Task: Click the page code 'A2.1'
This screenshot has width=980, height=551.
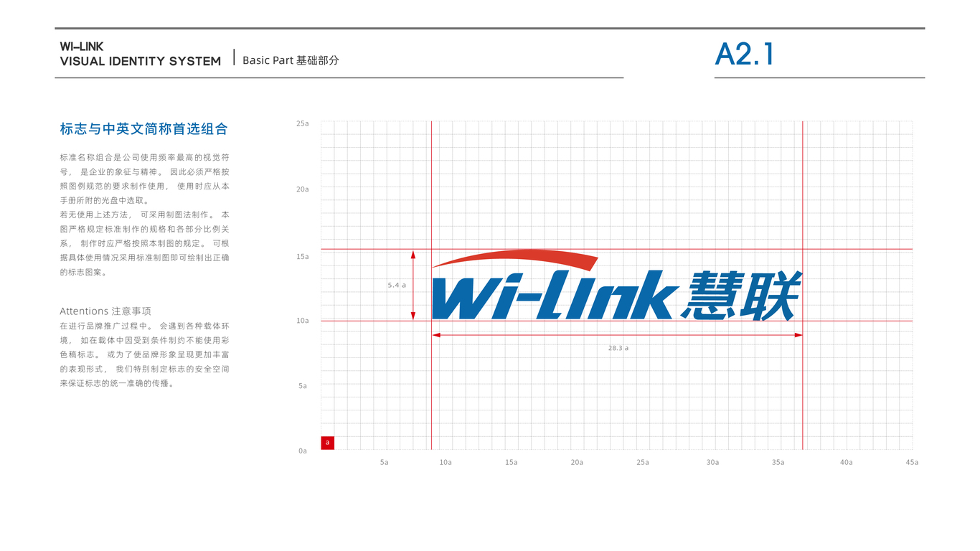Action: pyautogui.click(x=745, y=55)
